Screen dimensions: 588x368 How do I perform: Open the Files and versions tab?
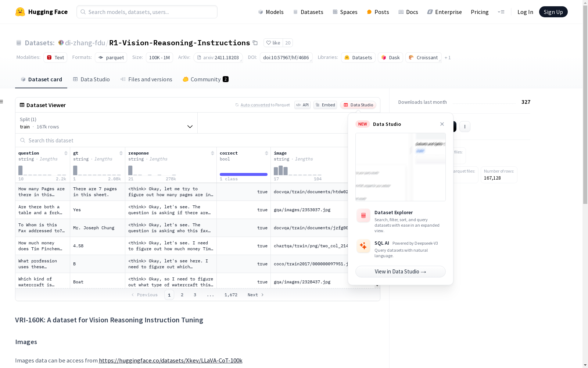(x=146, y=79)
